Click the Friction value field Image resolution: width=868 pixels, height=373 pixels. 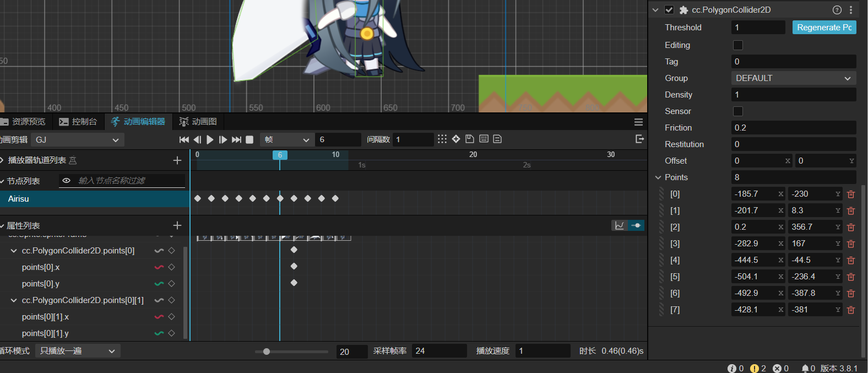pos(794,128)
